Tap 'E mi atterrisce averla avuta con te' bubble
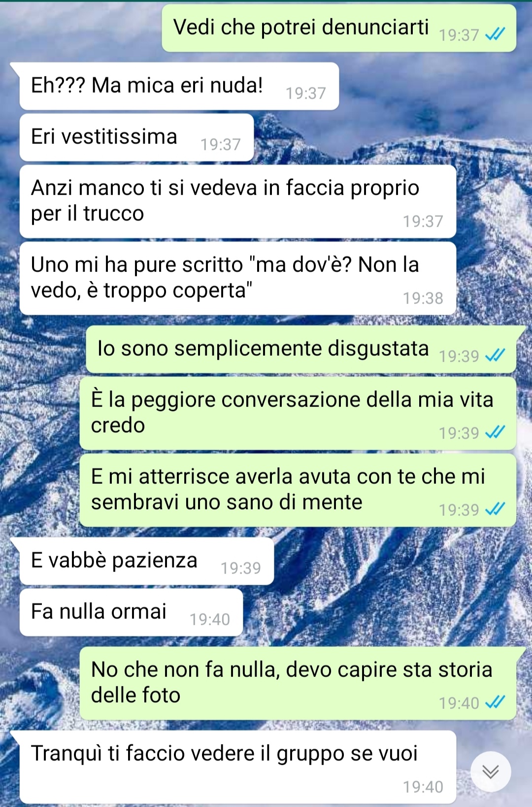Screen dimensions: 532x807 298,490
